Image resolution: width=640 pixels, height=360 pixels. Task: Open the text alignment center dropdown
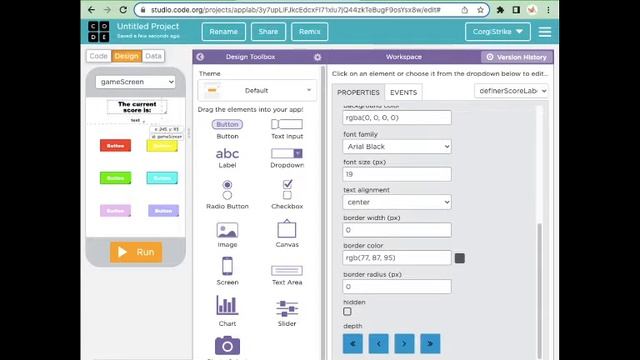pos(397,202)
